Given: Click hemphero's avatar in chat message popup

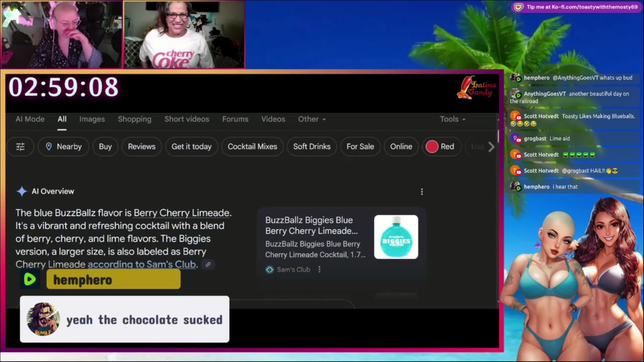Looking at the screenshot, I should [43, 319].
